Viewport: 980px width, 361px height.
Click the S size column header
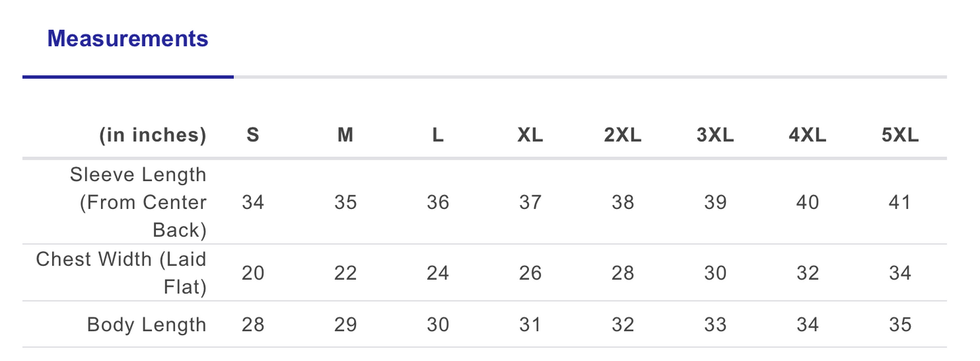point(252,135)
